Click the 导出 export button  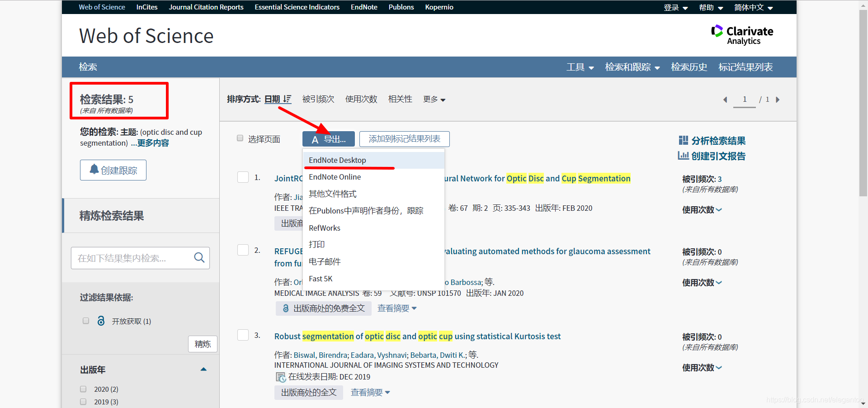click(329, 139)
